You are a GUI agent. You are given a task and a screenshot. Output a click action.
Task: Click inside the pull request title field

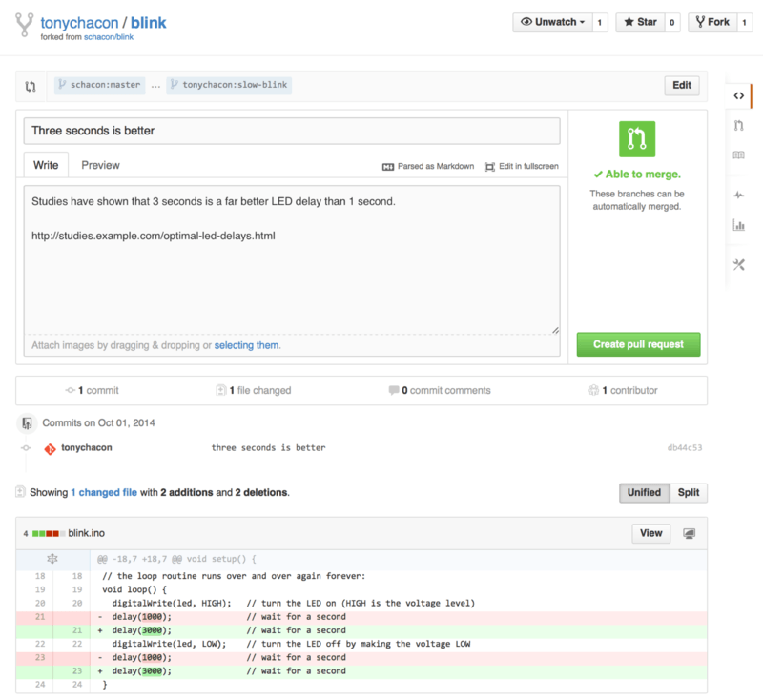(286, 131)
